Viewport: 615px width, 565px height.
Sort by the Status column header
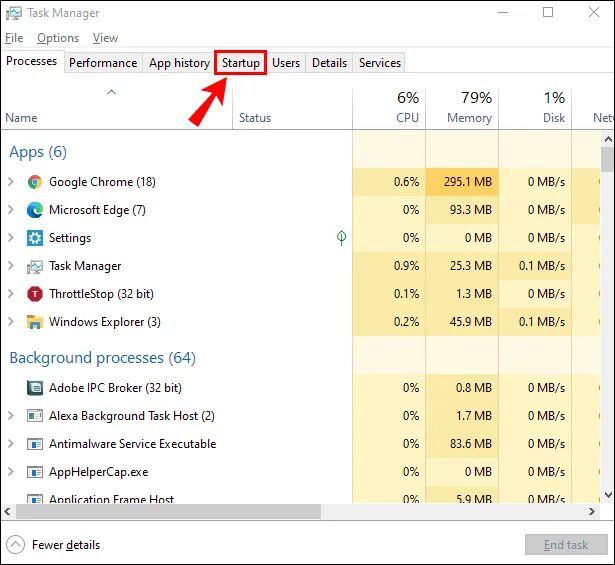[293, 109]
